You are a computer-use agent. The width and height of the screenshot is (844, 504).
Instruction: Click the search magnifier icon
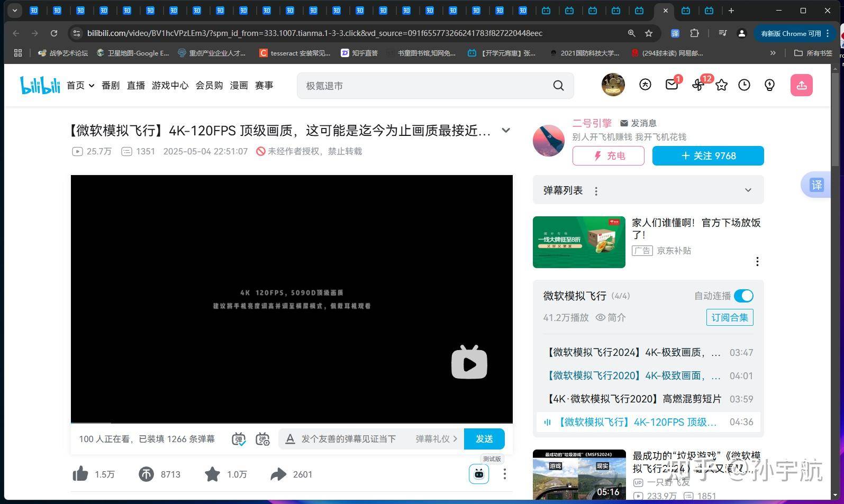[x=558, y=86]
